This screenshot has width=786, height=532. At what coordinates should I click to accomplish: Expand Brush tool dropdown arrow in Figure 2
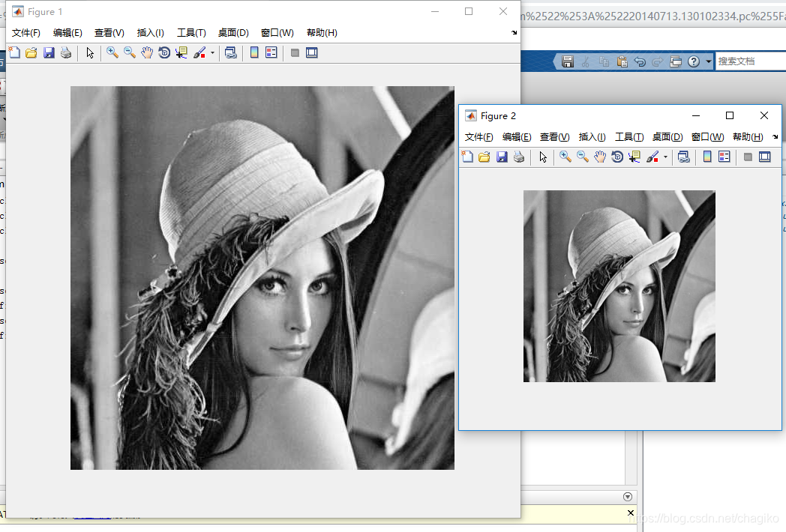point(666,157)
